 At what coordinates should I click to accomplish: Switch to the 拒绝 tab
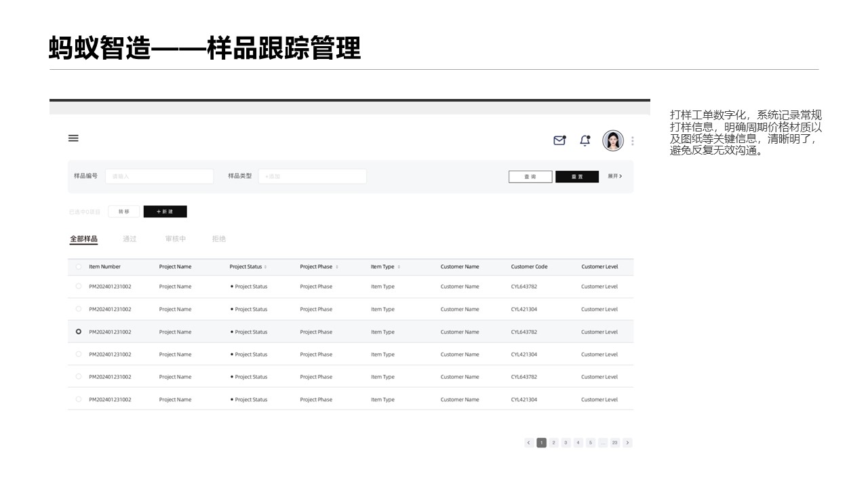click(x=219, y=239)
